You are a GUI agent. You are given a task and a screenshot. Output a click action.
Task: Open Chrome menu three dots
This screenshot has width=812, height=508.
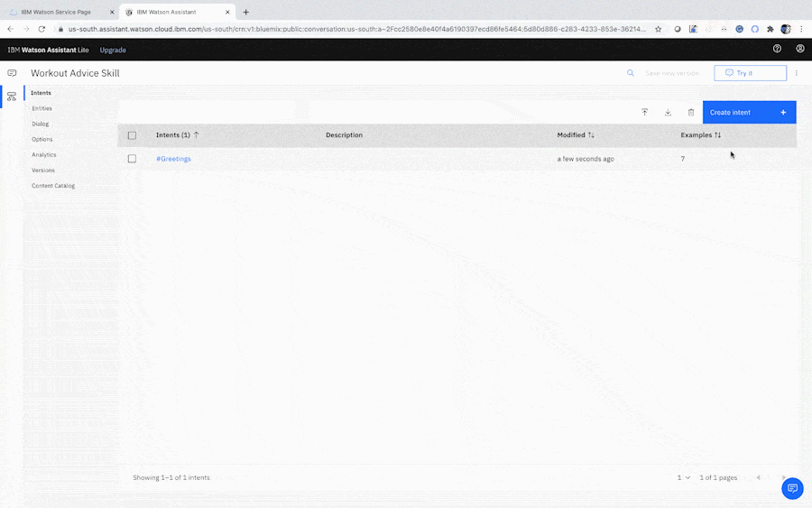pyautogui.click(x=801, y=29)
